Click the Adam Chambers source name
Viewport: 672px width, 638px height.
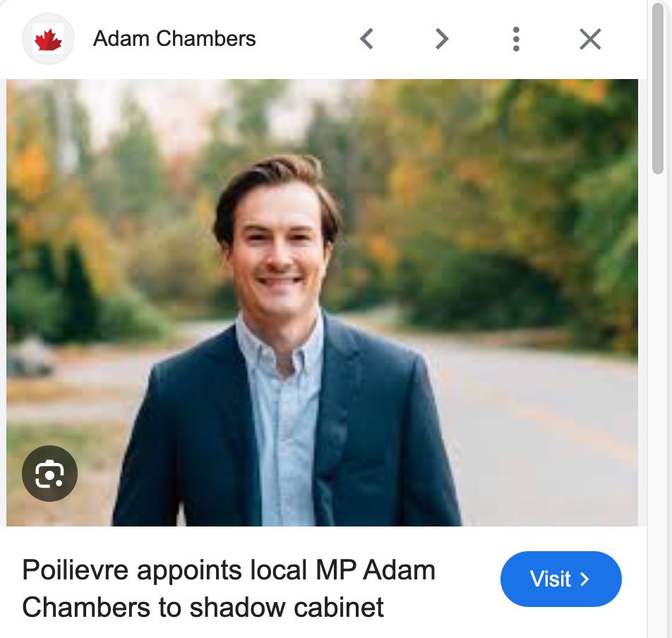(174, 39)
